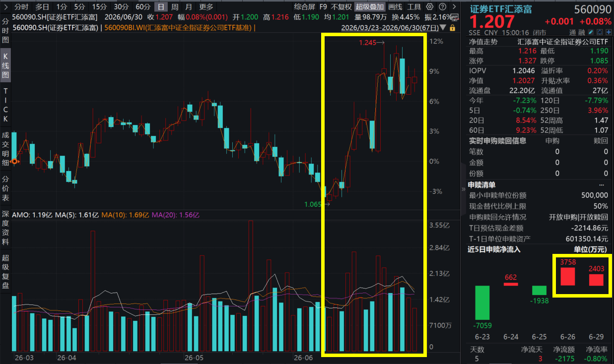Open 分时图 in left sidebar
Viewport: 614px width, 364px height.
5,31
